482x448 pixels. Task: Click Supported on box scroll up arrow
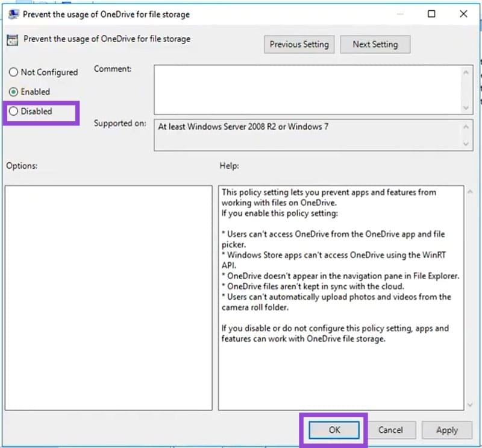click(466, 127)
